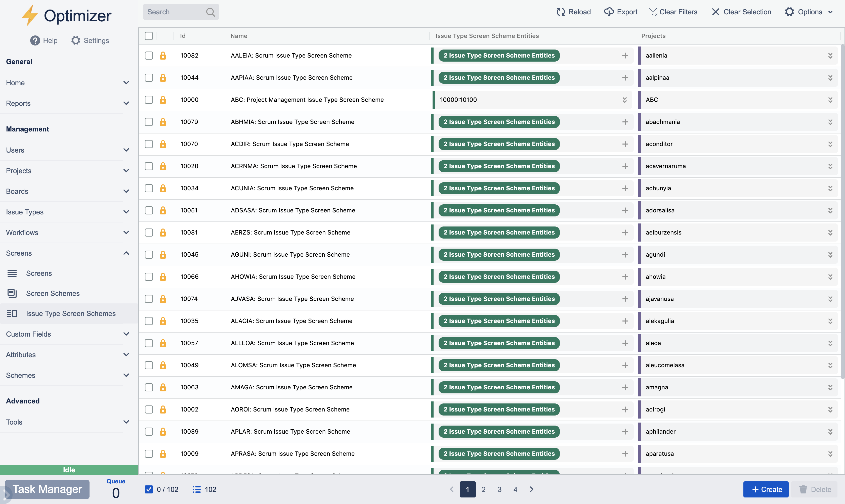The image size is (845, 504).
Task: Click the Create button
Action: coord(766,489)
